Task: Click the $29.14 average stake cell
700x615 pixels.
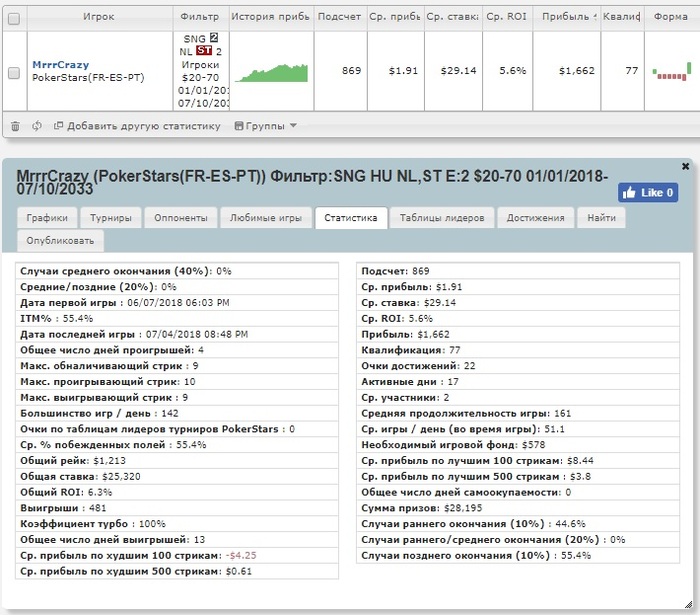Action: tap(453, 71)
